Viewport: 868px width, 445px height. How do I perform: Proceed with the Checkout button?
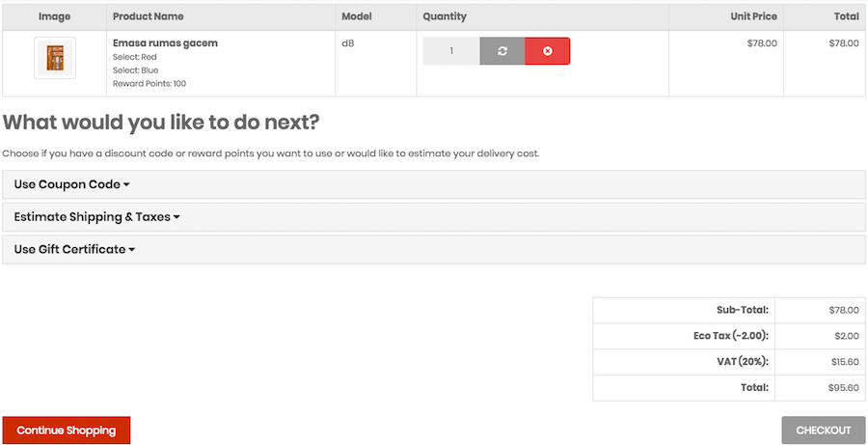coord(823,431)
